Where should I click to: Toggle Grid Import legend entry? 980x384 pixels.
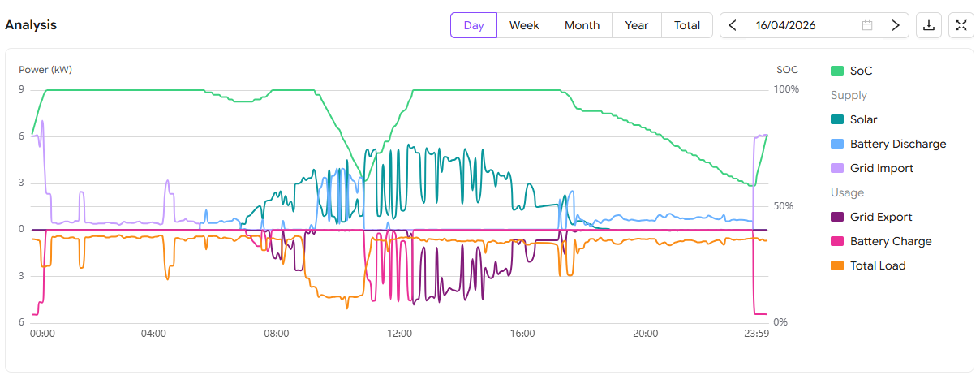click(x=881, y=169)
